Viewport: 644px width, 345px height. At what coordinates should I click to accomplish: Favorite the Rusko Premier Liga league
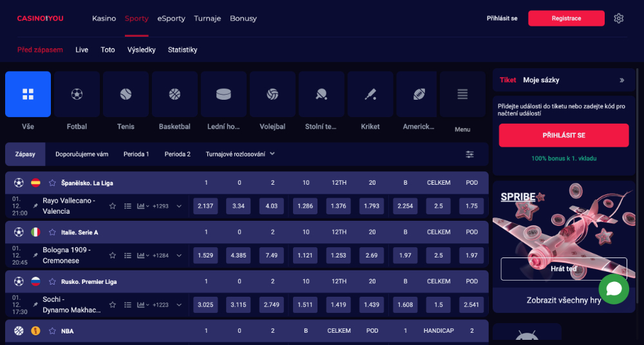[x=52, y=281]
